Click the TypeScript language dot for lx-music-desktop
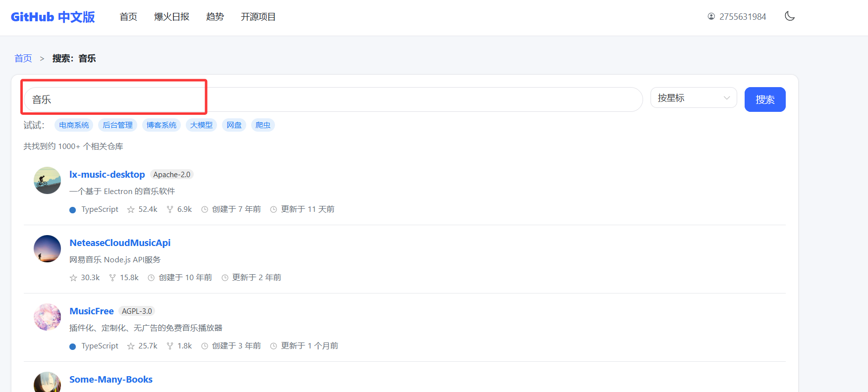 73,210
